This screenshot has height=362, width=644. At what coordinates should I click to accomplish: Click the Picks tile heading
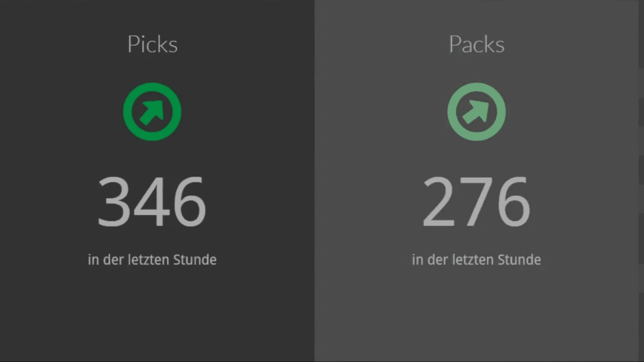(153, 44)
